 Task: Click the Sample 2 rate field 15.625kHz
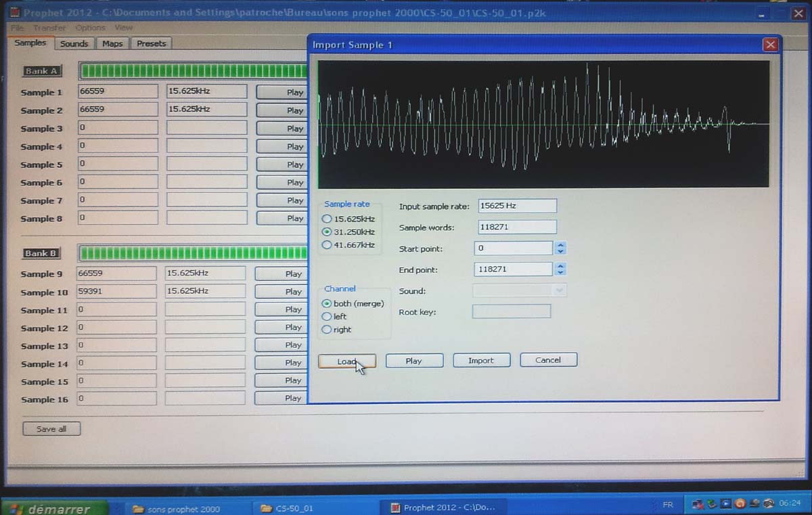[x=207, y=109]
